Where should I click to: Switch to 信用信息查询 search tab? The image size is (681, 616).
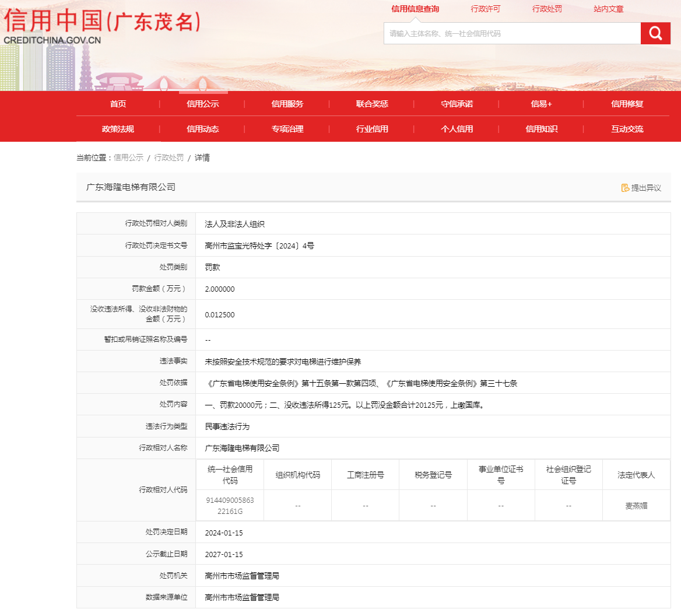tap(415, 9)
